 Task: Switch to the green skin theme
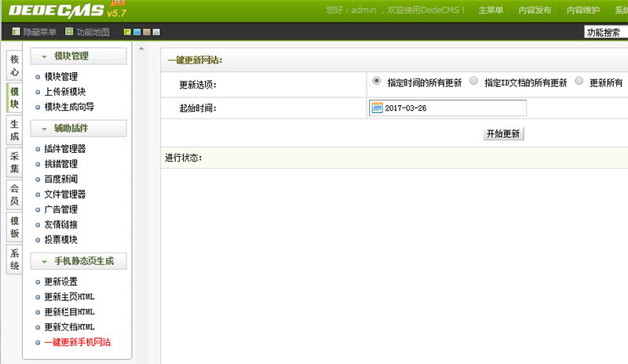(128, 32)
